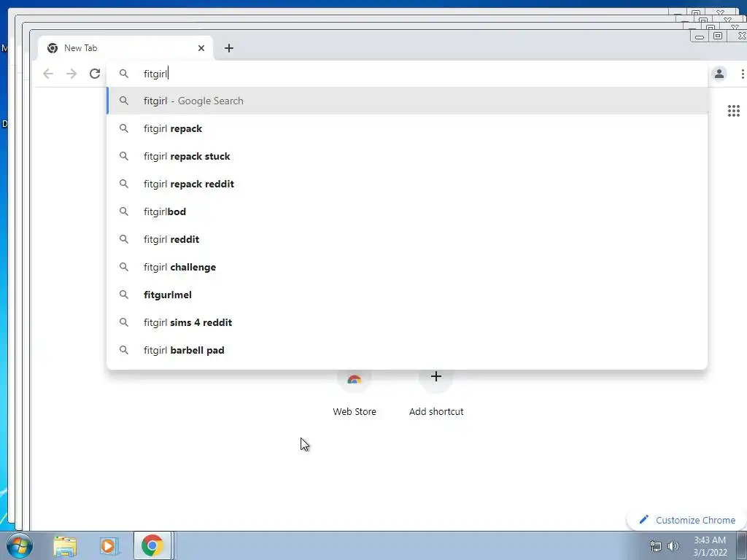Select the 'fitgirlbod' suggestion
The width and height of the screenshot is (747, 560).
pos(407,211)
